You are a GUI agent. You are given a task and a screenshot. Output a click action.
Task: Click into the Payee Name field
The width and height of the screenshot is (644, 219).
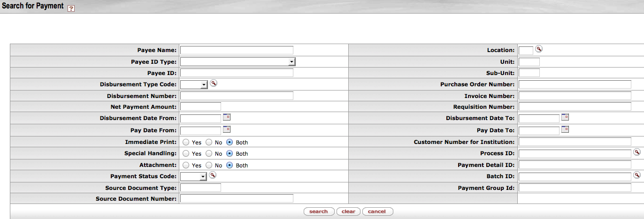point(237,50)
